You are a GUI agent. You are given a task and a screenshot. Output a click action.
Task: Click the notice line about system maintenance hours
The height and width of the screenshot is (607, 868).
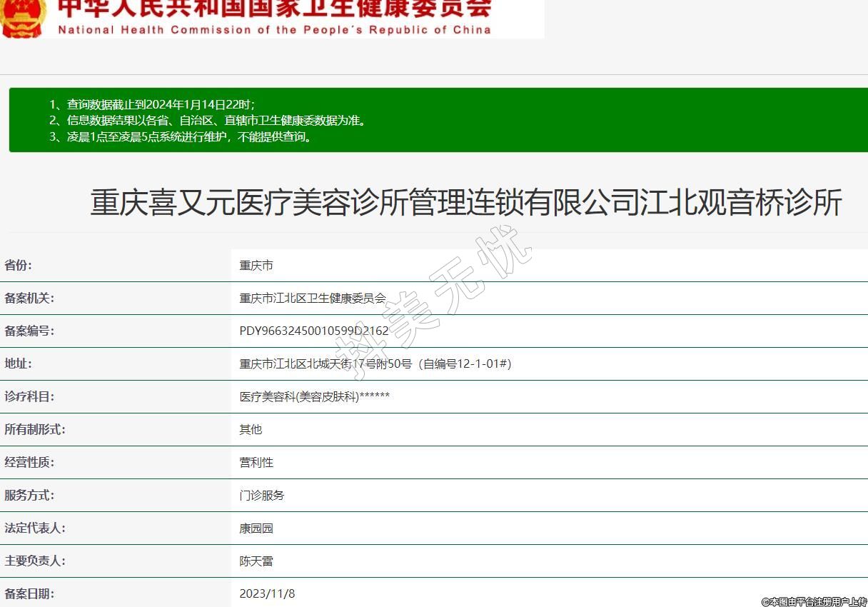point(181,137)
